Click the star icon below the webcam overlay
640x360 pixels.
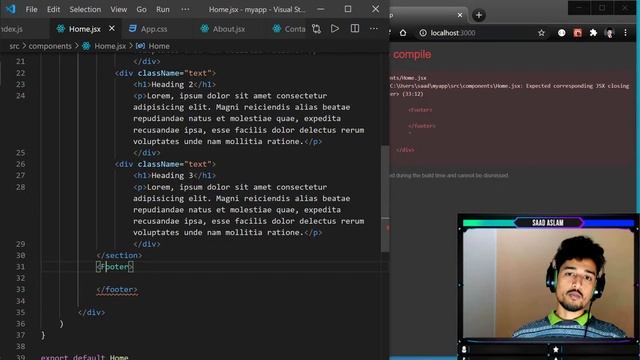point(556,349)
